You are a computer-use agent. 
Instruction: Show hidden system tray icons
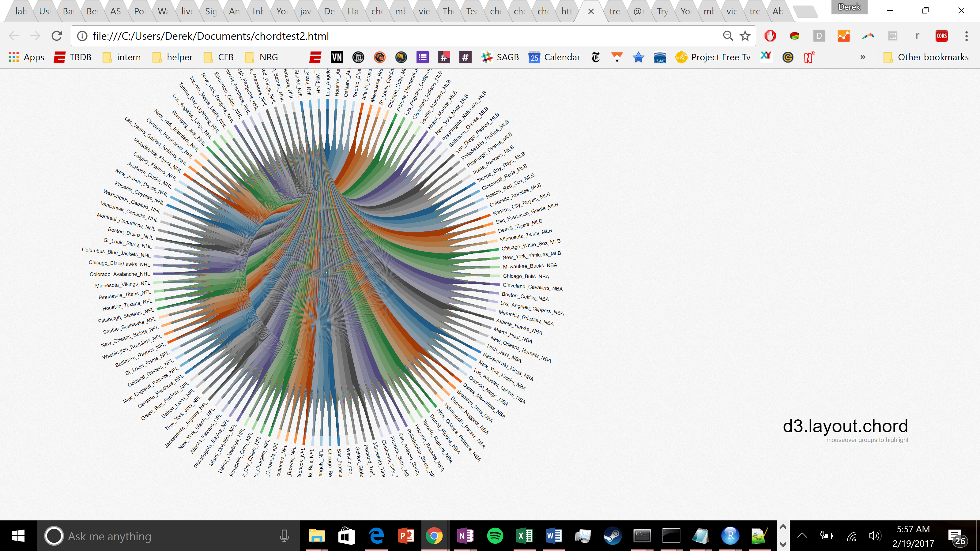tap(801, 536)
